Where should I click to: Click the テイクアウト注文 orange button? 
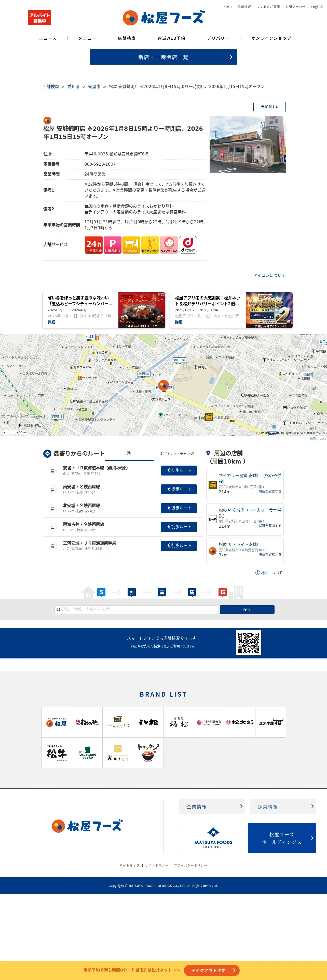(212, 971)
